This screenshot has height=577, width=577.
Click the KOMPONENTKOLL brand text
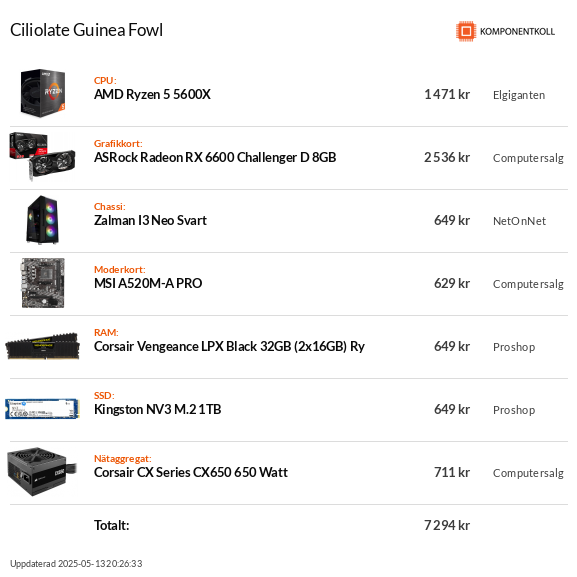517,32
